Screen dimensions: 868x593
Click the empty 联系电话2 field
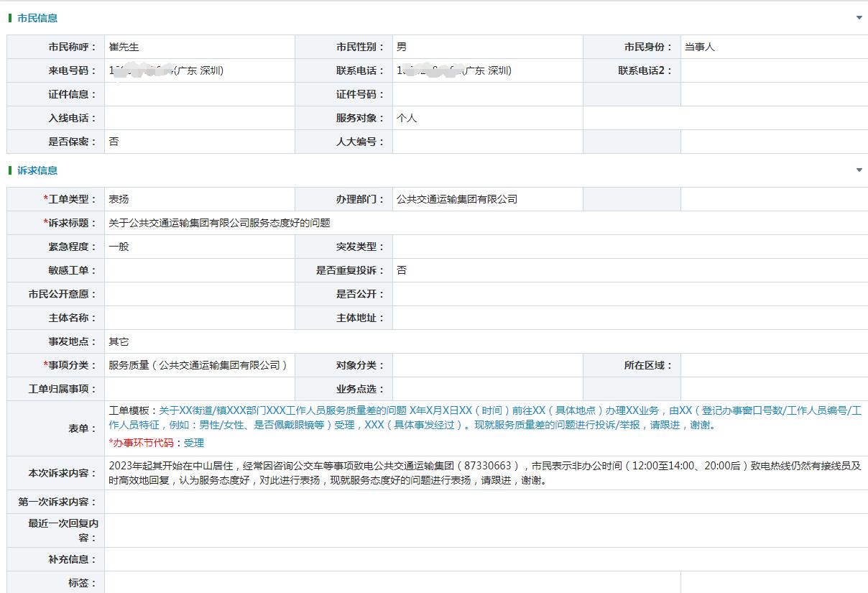coord(773,70)
